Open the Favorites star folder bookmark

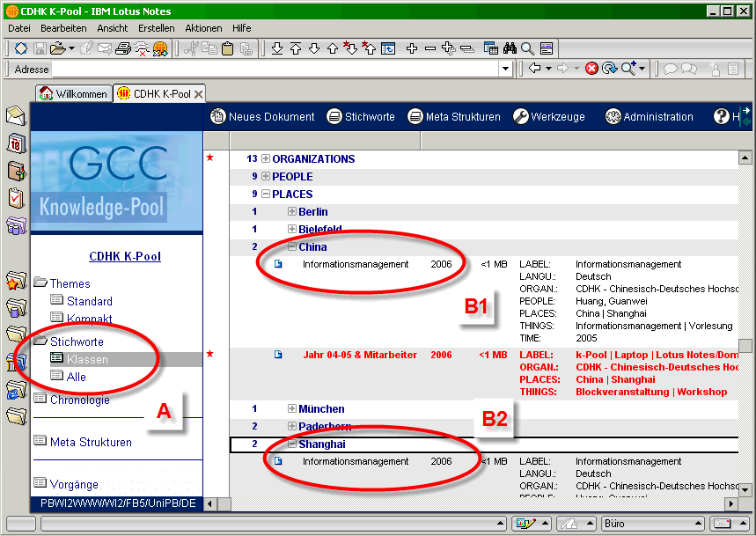[16, 281]
